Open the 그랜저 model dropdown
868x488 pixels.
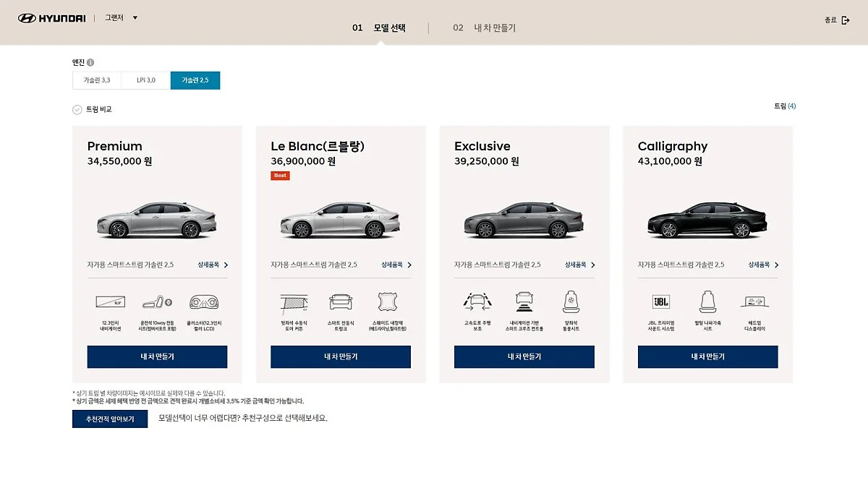pos(121,17)
